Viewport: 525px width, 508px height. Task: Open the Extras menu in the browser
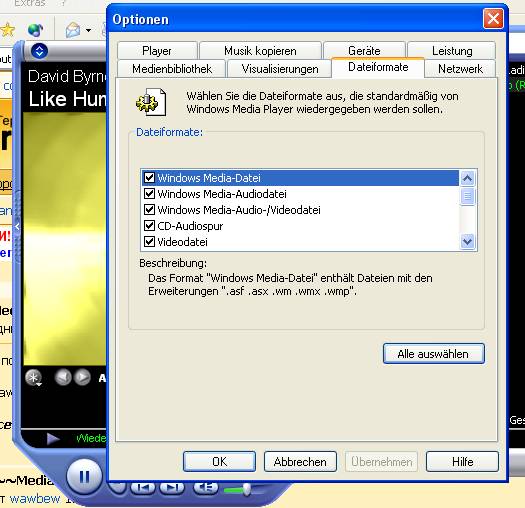pyautogui.click(x=29, y=3)
